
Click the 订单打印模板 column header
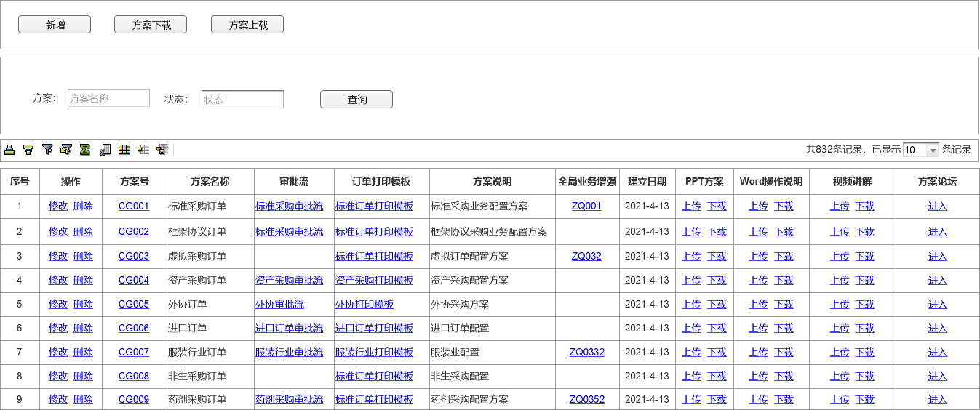pos(381,182)
